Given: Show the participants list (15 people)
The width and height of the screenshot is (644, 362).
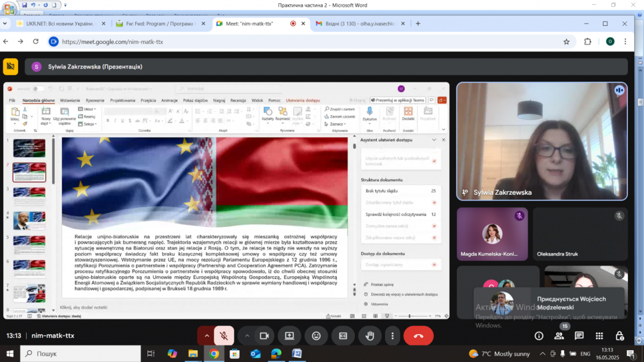Looking at the screenshot, I should pos(559,336).
